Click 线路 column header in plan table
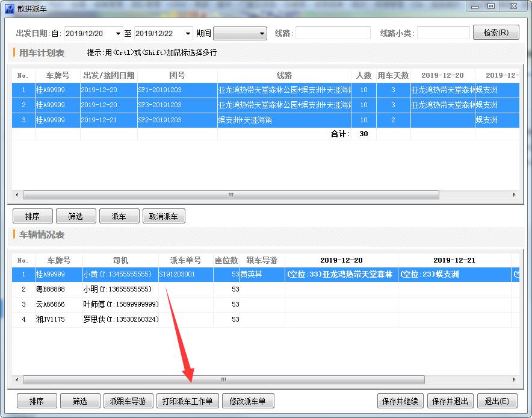The image size is (532, 418). coord(284,75)
